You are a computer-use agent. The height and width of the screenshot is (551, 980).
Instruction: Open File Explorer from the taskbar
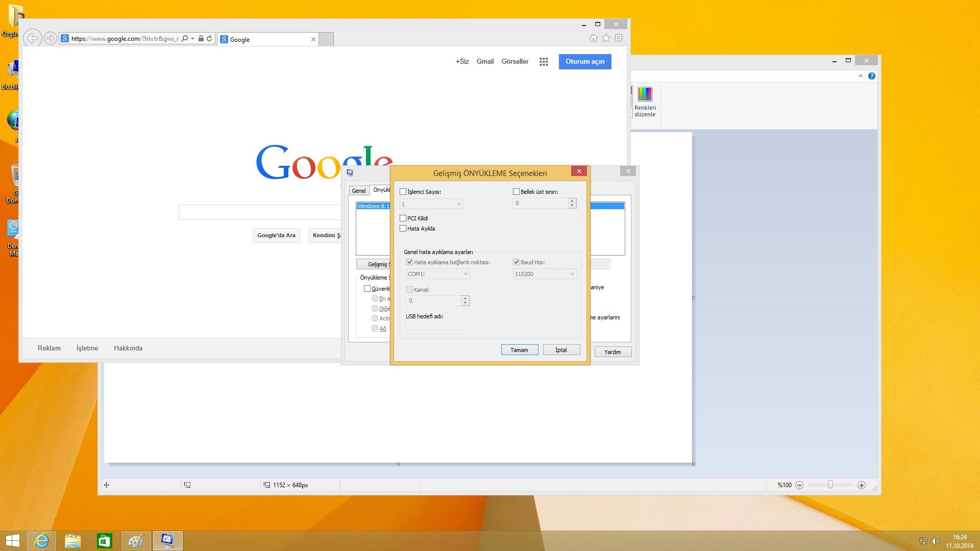click(73, 541)
